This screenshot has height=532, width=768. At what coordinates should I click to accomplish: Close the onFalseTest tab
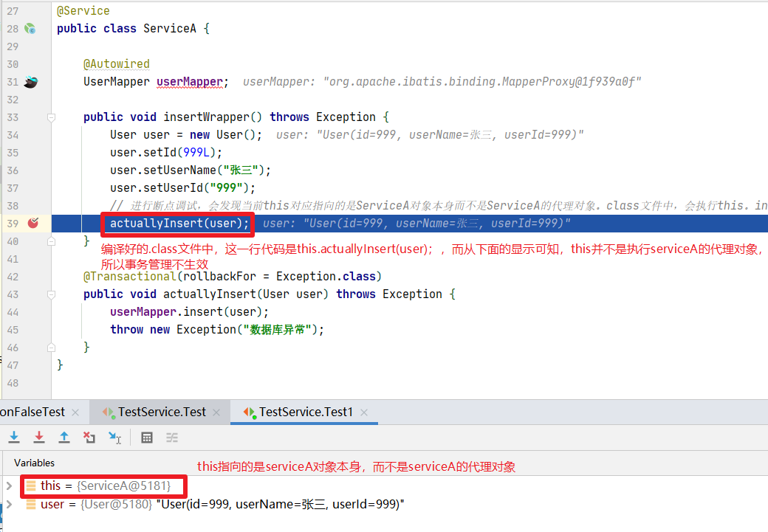click(x=75, y=412)
